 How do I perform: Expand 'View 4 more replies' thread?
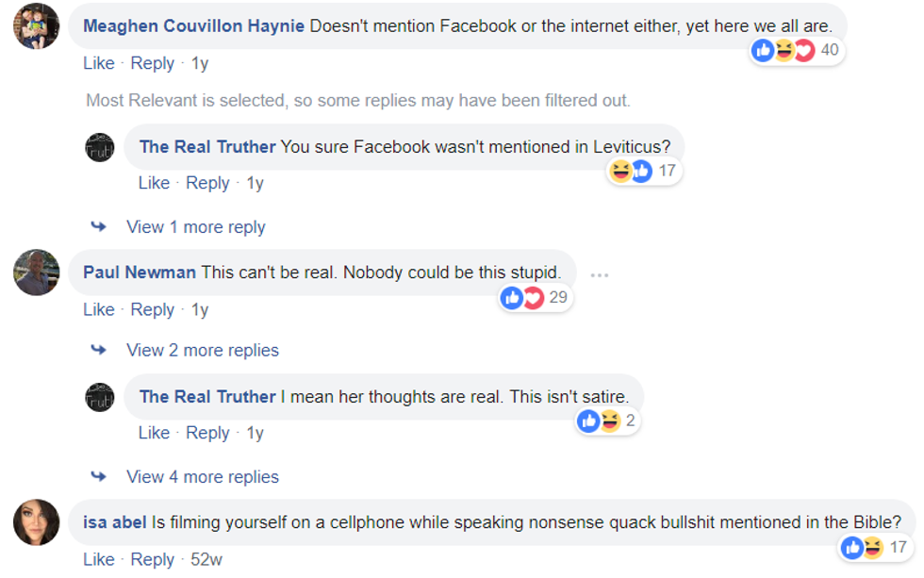[202, 477]
